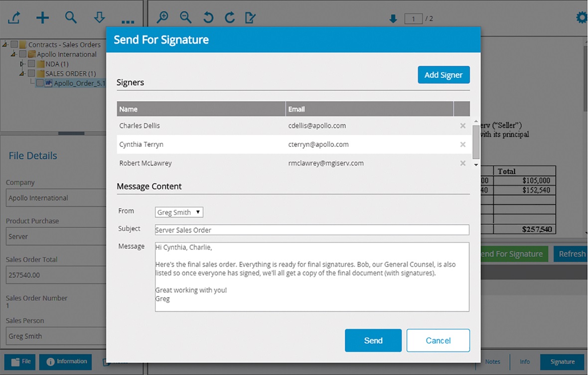Image resolution: width=588 pixels, height=375 pixels.
Task: Click the download arrow icon
Action: 99,18
